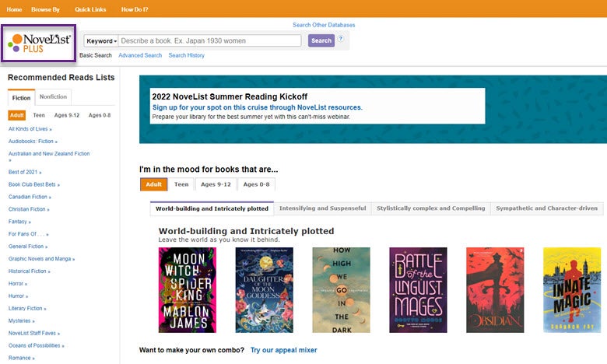
Task: Click Battle of the Linguist Mages cover
Action: coord(418,290)
